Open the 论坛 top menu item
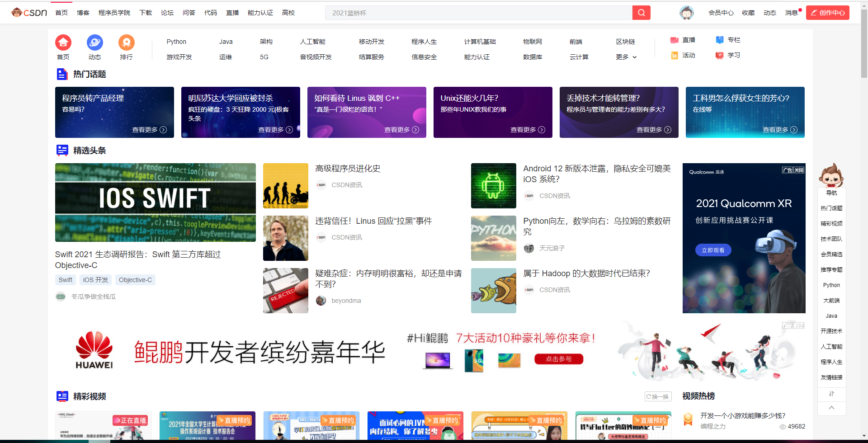Image resolution: width=868 pixels, height=443 pixels. click(167, 13)
